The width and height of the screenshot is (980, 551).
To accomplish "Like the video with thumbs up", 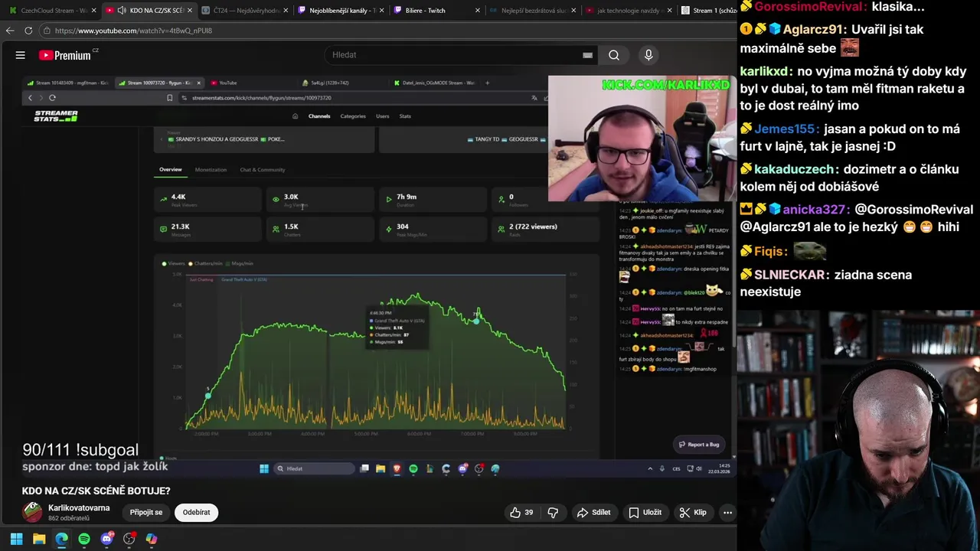I will tap(522, 513).
